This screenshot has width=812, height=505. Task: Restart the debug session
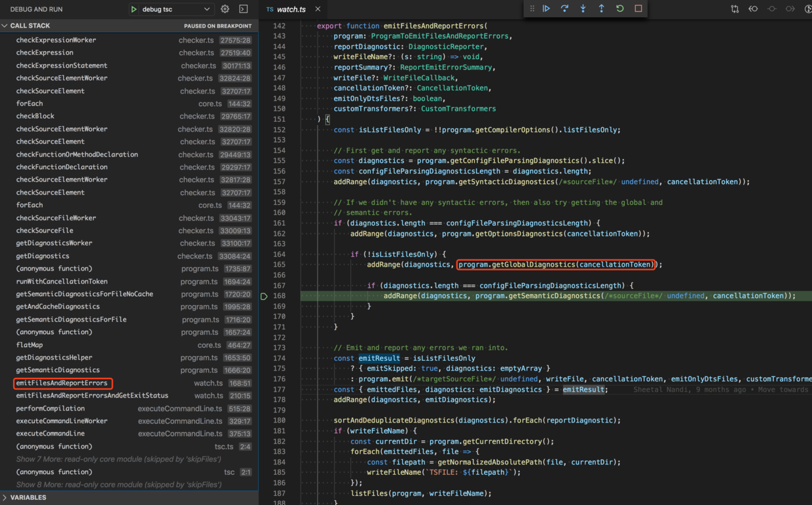[x=619, y=9]
